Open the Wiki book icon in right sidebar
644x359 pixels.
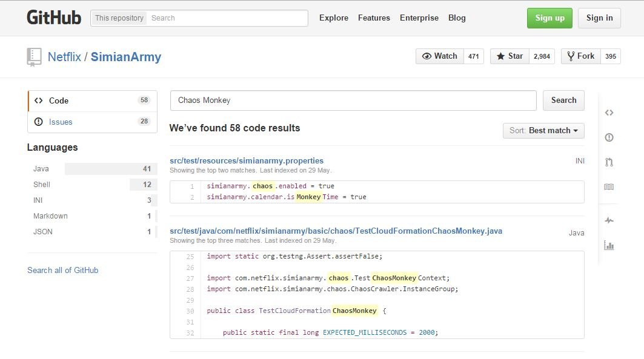coord(609,187)
